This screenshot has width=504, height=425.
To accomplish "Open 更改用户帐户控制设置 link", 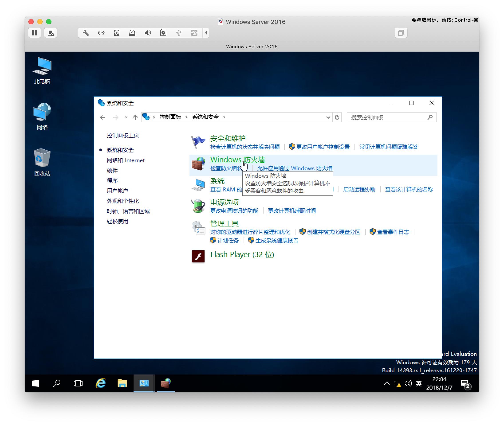I will click(323, 147).
